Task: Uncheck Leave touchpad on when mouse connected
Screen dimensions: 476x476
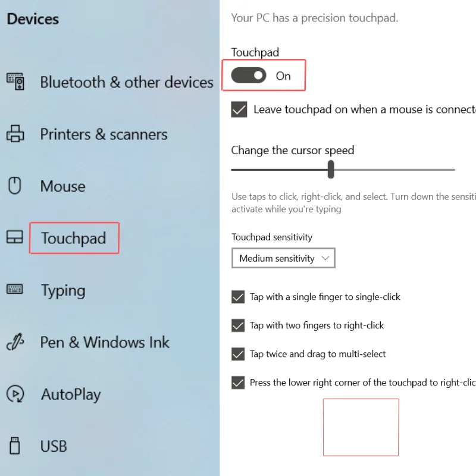Action: (239, 109)
